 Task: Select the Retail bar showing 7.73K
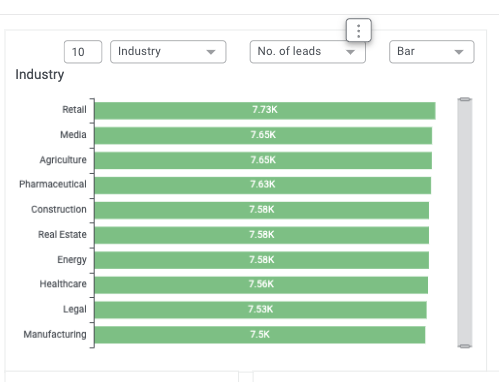265,111
